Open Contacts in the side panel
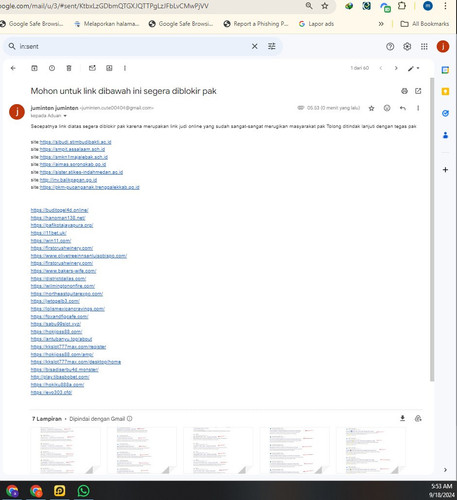This screenshot has width=457, height=500. click(x=445, y=135)
